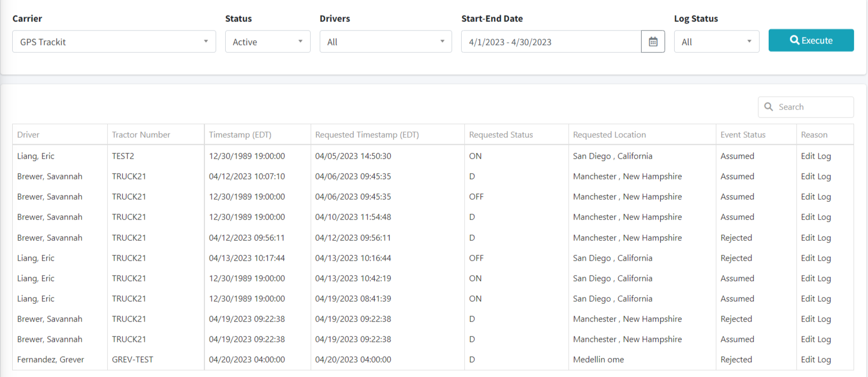This screenshot has height=377, width=868.
Task: Click Medellin ome location cell
Action: click(x=598, y=359)
